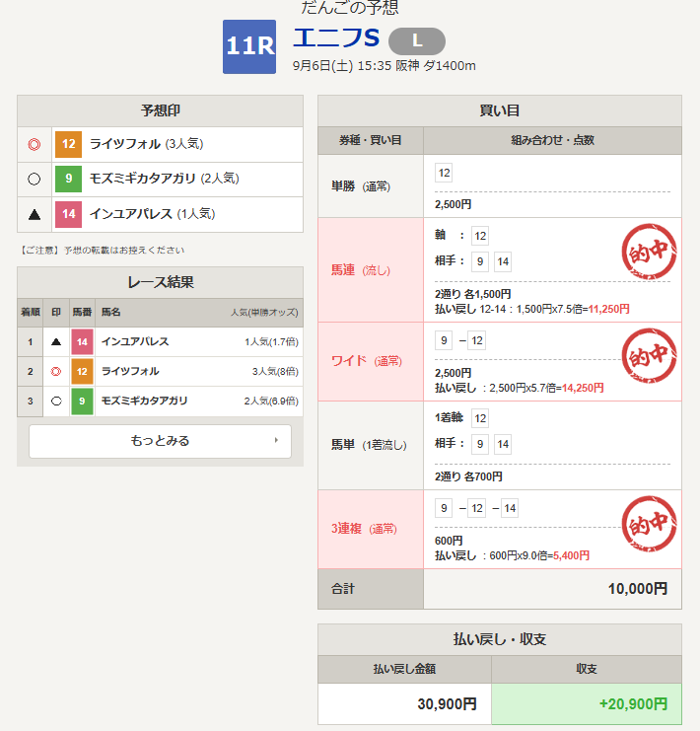Image resolution: width=700 pixels, height=731 pixels.
Task: Click the blue 11R race number badge
Action: 249,46
